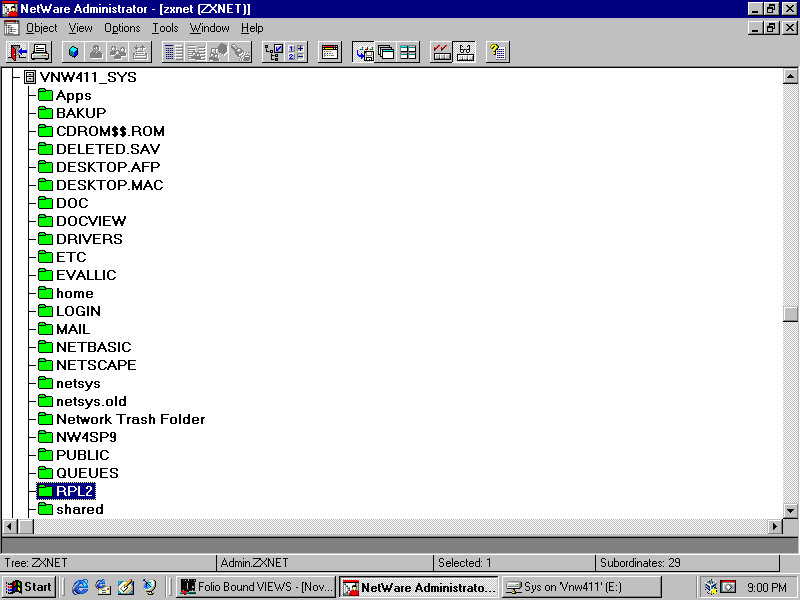This screenshot has width=800, height=600.
Task: Open the View menu
Action: tap(81, 28)
